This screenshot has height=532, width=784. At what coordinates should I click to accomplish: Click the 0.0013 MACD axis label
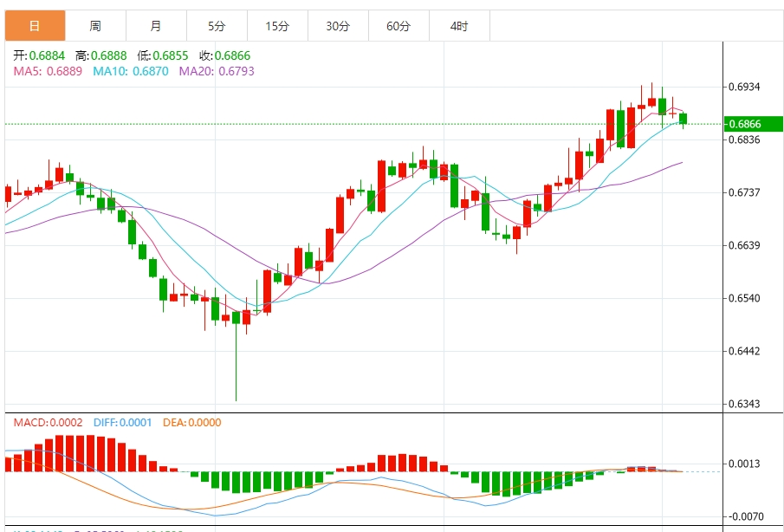pyautogui.click(x=744, y=464)
